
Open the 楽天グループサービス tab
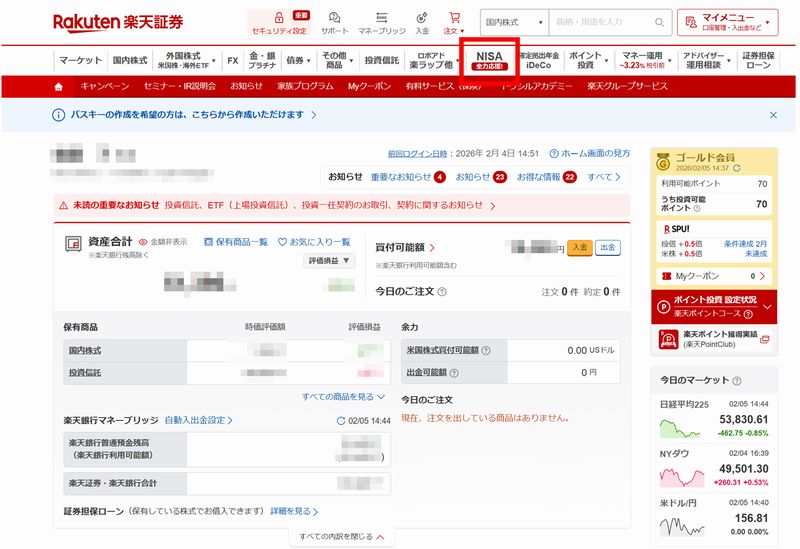coord(627,86)
